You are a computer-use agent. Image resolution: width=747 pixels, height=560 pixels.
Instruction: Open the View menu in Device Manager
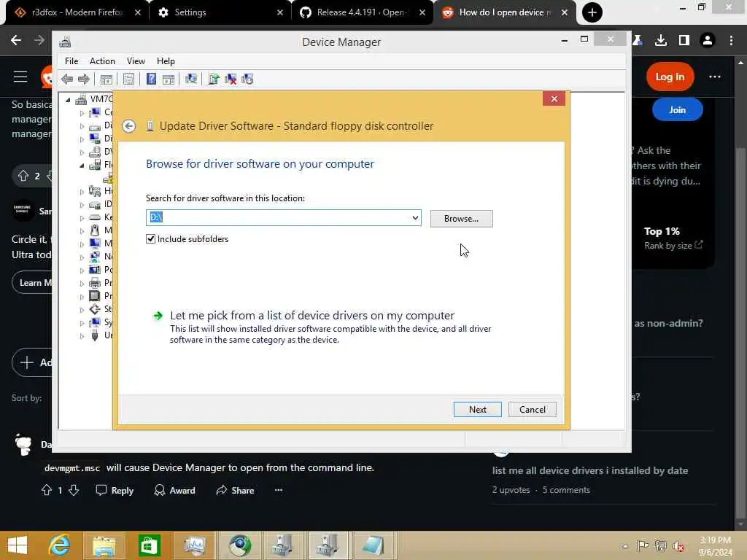[x=136, y=61]
